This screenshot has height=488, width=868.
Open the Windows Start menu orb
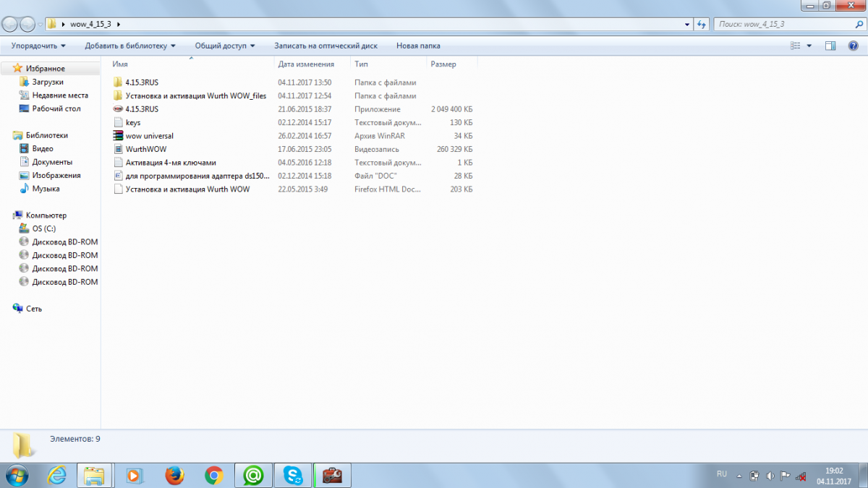[x=16, y=475]
